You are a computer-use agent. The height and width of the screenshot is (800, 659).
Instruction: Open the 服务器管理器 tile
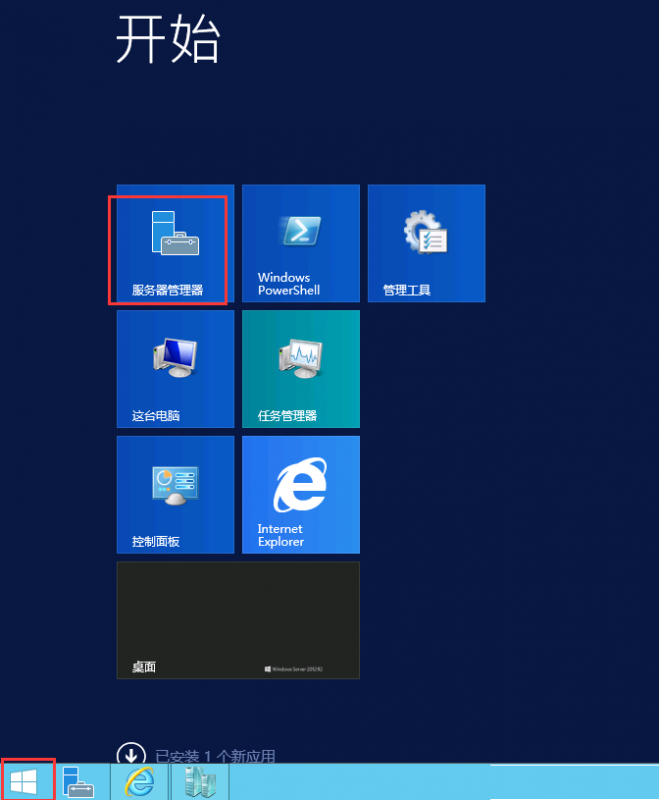coord(175,243)
